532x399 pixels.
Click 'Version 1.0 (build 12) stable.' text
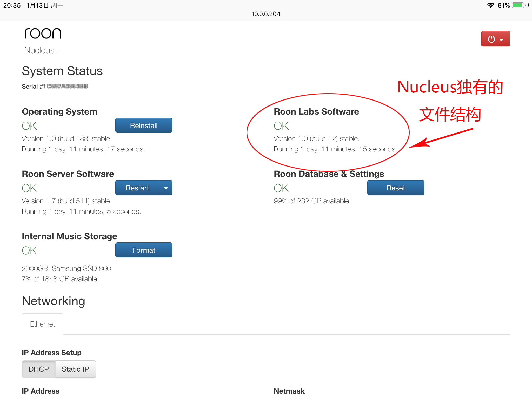pyautogui.click(x=317, y=139)
